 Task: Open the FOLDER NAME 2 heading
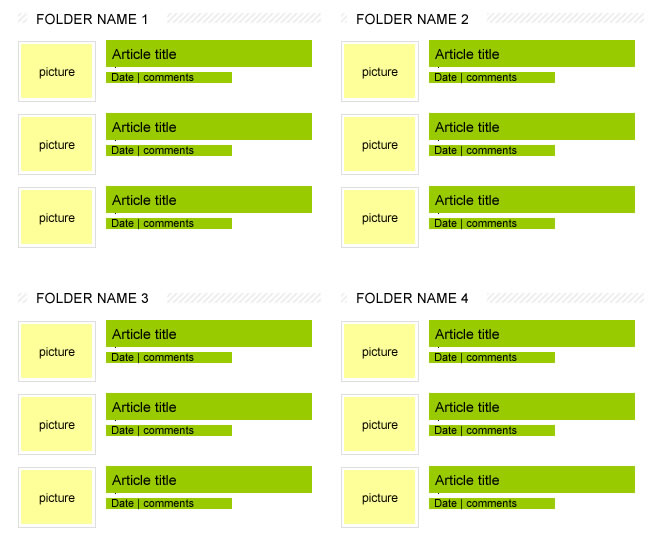coord(412,19)
